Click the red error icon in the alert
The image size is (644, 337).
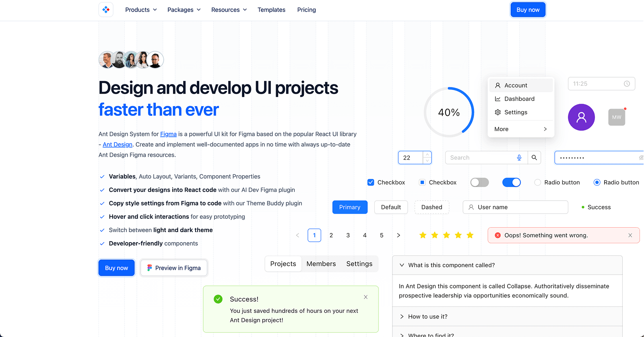[498, 235]
